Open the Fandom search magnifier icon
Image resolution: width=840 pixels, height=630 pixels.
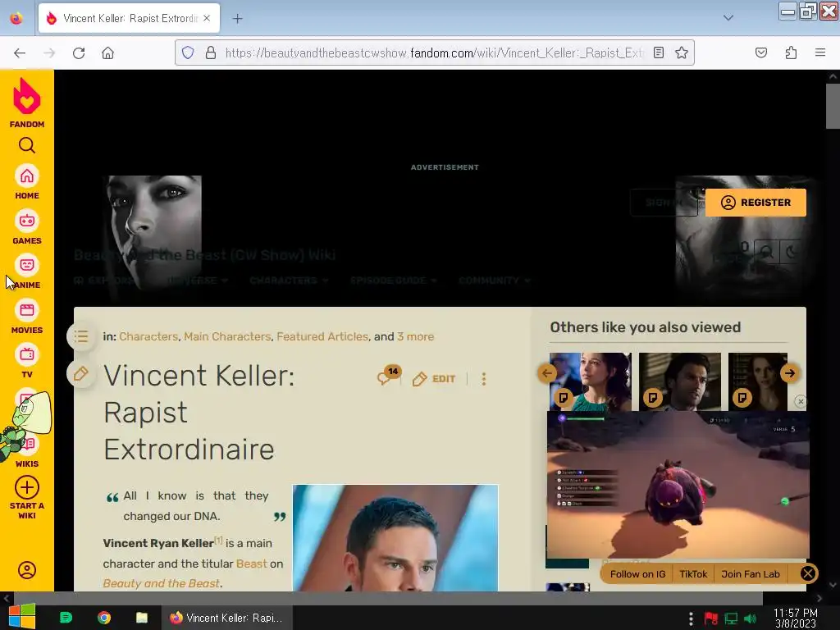(x=27, y=145)
